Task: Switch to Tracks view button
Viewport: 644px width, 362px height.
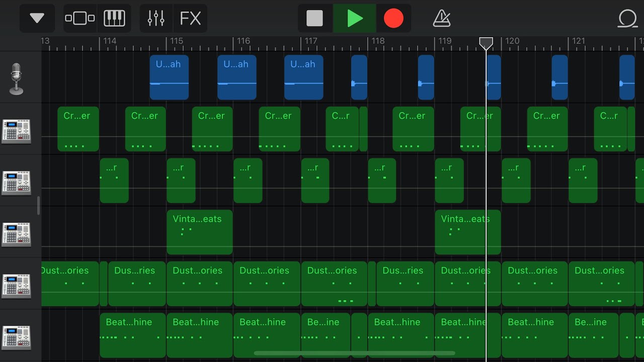Action: (x=79, y=19)
